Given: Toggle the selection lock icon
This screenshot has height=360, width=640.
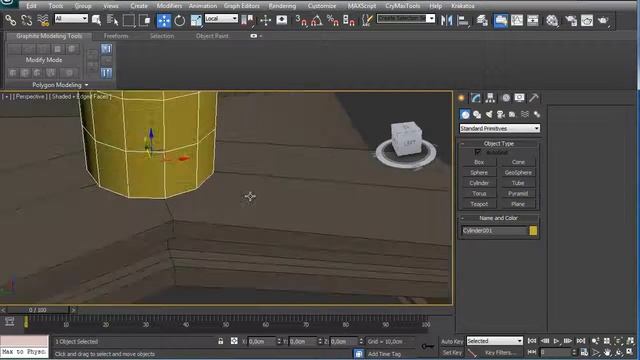Looking at the screenshot, I should coord(221,341).
